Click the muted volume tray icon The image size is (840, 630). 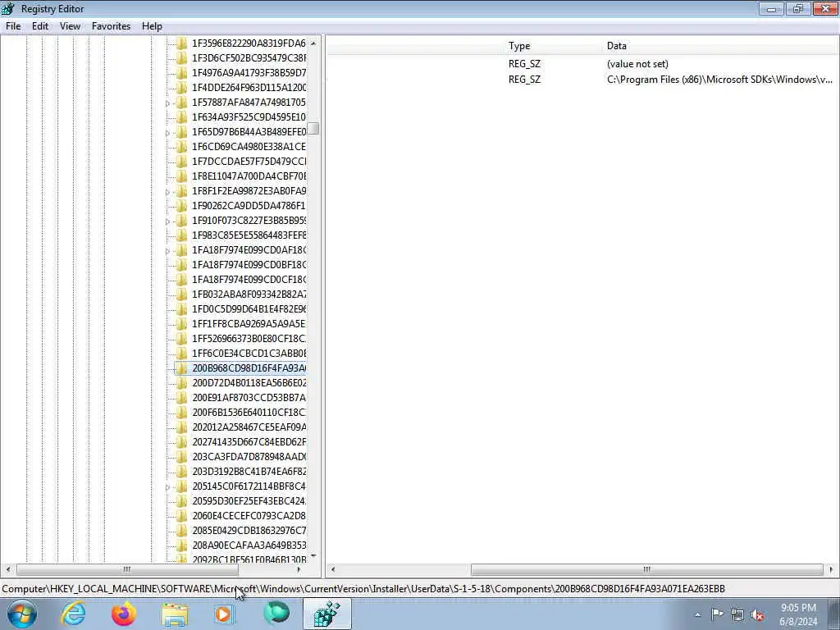tap(757, 615)
